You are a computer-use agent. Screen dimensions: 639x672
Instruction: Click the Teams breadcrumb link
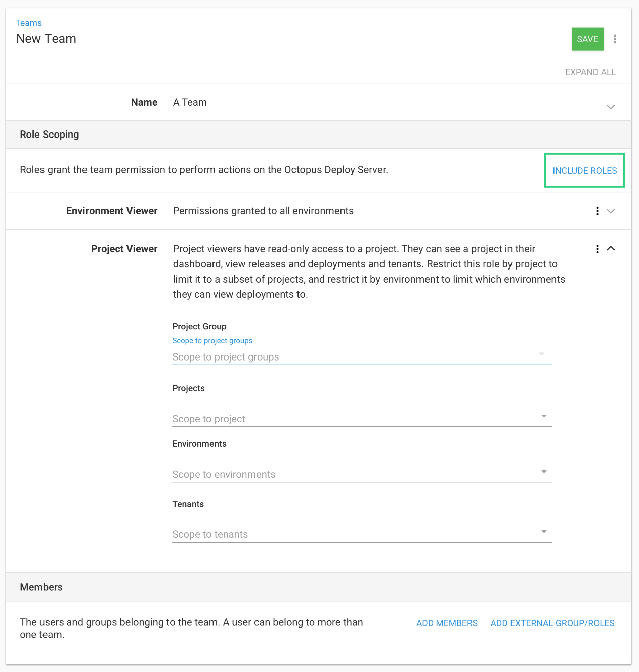(28, 23)
